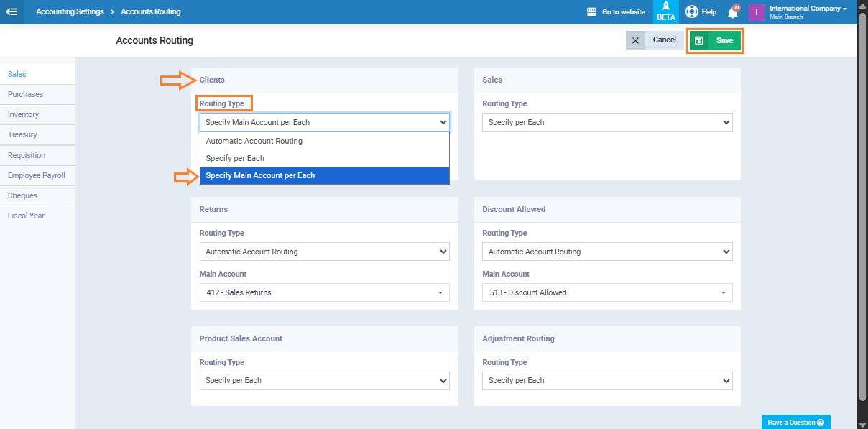Click the back arrow menu icon
868x429 pixels.
click(x=11, y=11)
